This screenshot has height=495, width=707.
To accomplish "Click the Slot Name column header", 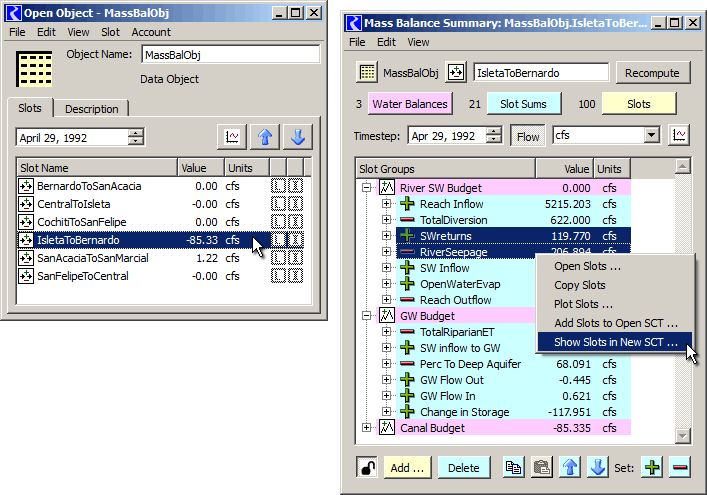I will tap(97, 168).
